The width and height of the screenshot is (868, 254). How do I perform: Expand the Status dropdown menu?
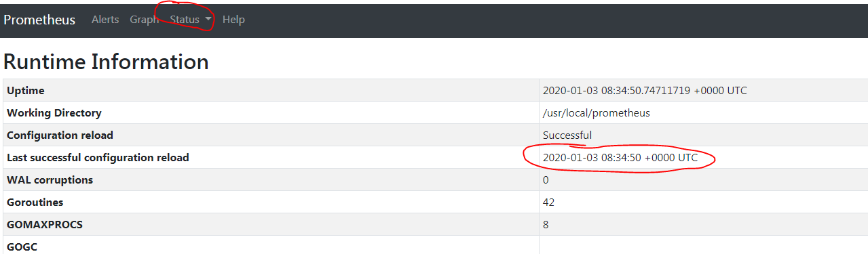click(x=191, y=20)
